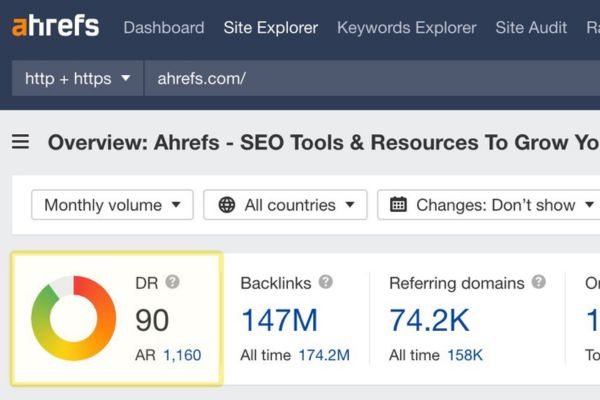Click the DR donut chart
Screen dimensions: 600x400
pyautogui.click(x=73, y=318)
